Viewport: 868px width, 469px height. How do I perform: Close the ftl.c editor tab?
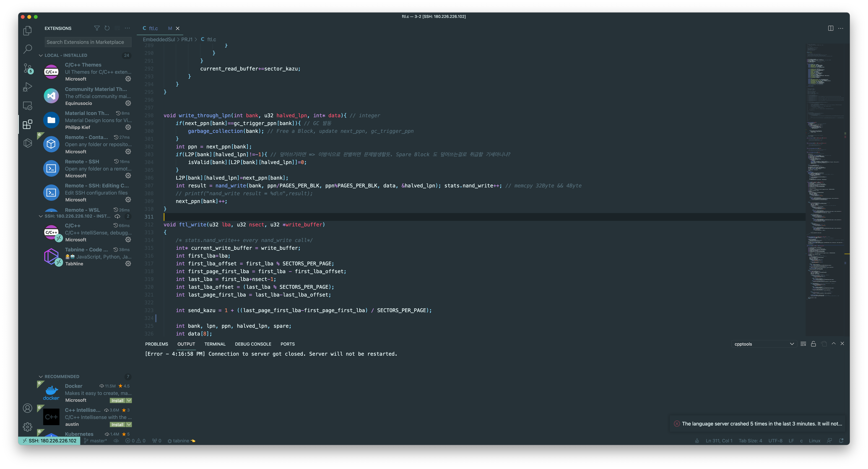click(x=178, y=28)
